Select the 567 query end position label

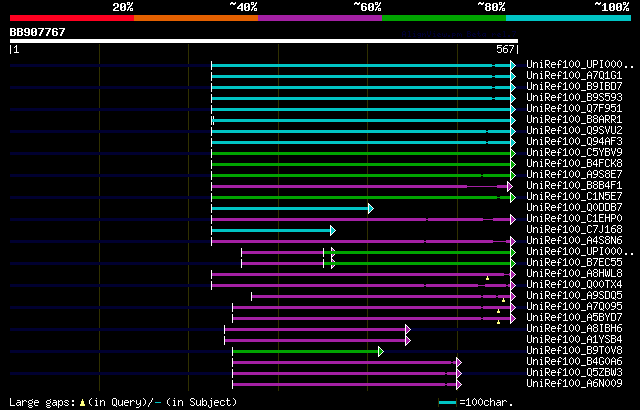click(505, 49)
